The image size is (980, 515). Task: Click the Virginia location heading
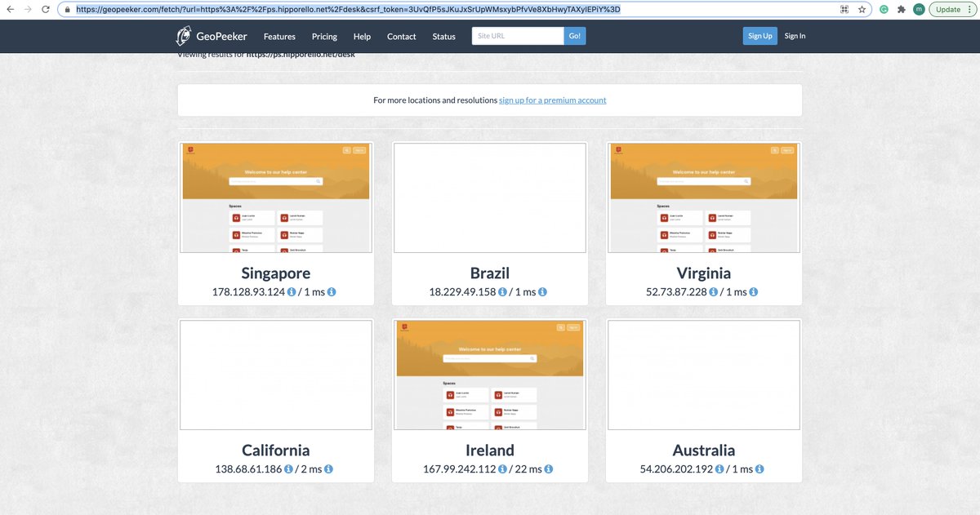pos(704,273)
